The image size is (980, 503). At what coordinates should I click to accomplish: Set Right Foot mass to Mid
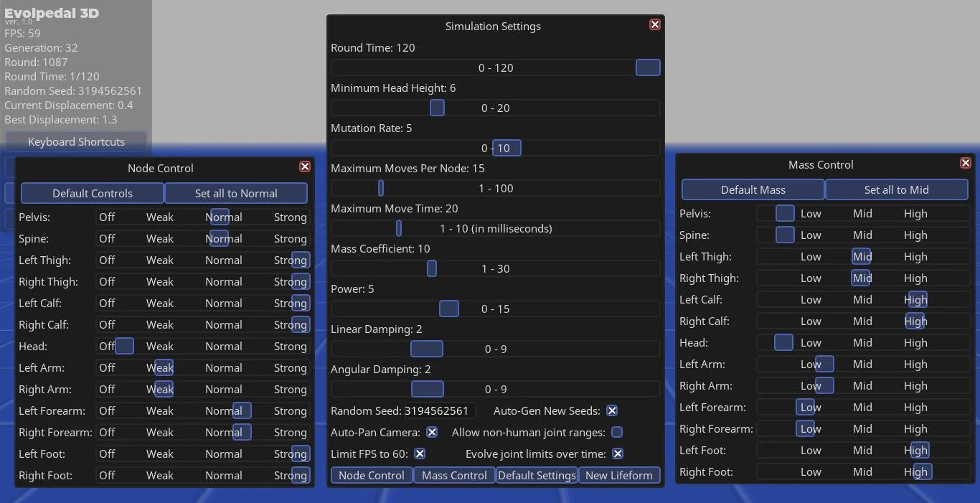point(862,471)
